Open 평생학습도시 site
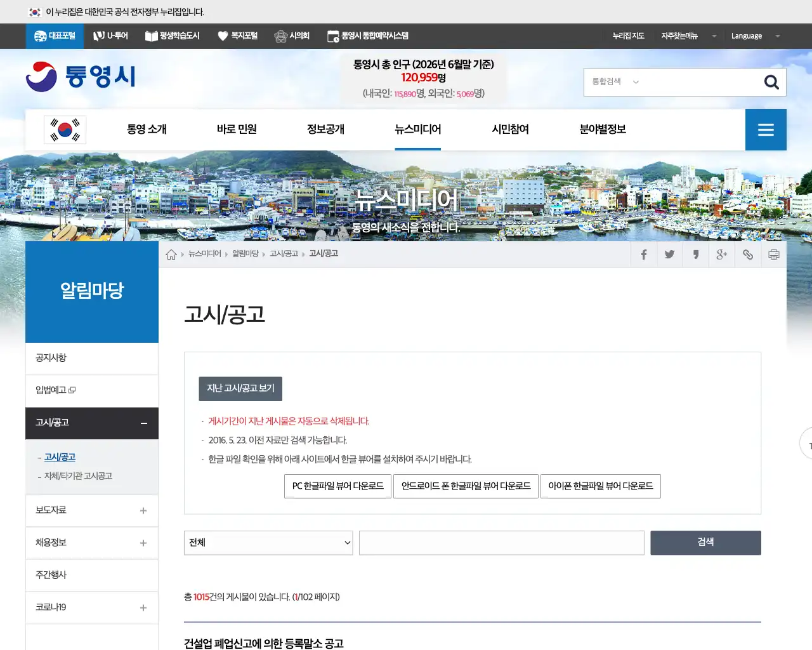The image size is (812, 650). pyautogui.click(x=173, y=36)
